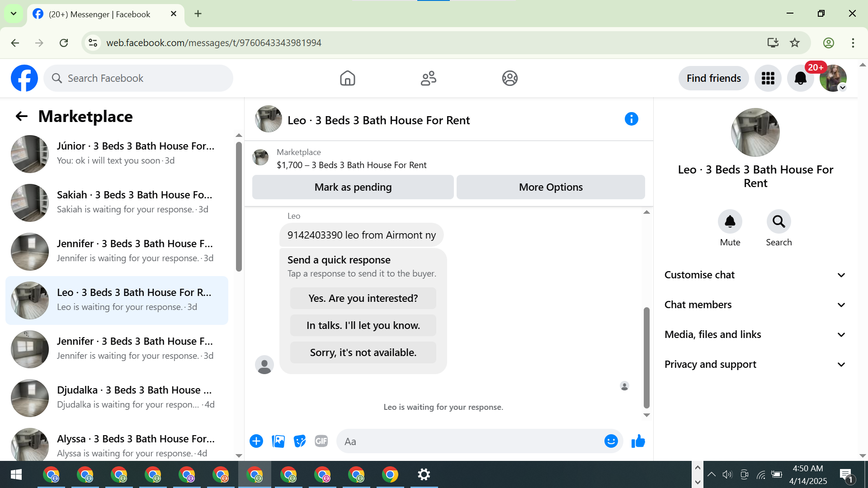Image resolution: width=868 pixels, height=488 pixels.
Task: Open the Friends tab
Action: [x=428, y=78]
